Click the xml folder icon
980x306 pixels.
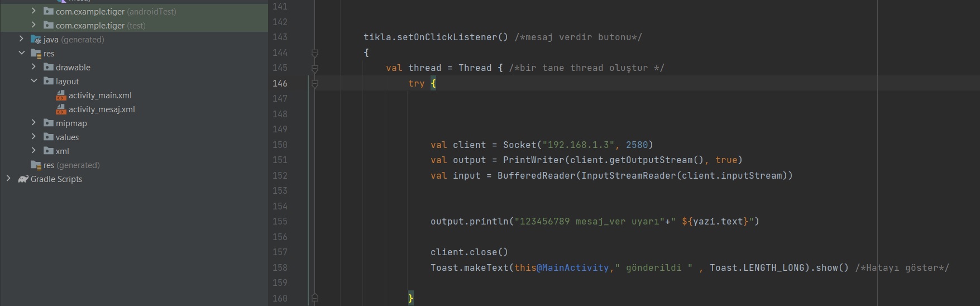click(49, 151)
